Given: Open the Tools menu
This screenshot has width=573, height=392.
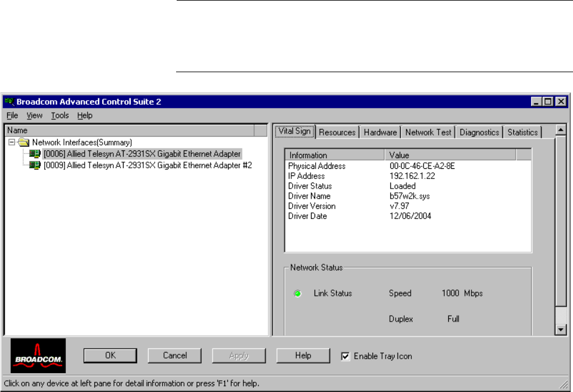Looking at the screenshot, I should click(x=60, y=116).
